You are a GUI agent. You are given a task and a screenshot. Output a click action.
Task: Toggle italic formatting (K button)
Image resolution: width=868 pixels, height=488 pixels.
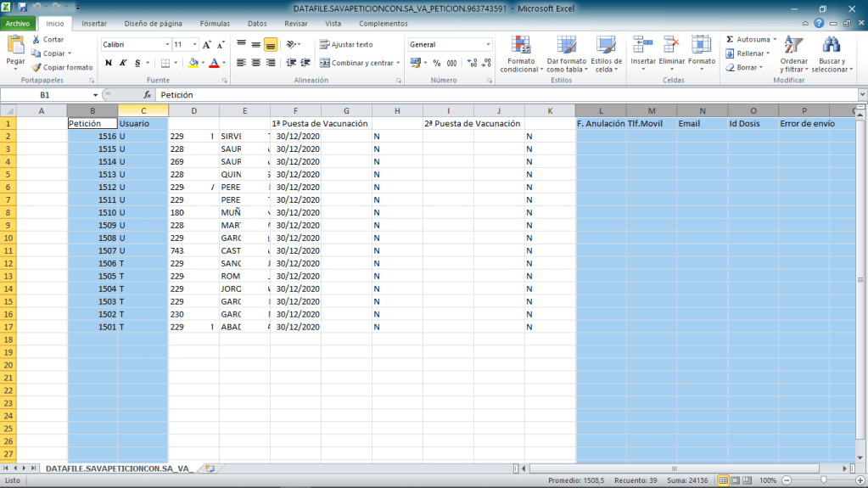click(123, 63)
